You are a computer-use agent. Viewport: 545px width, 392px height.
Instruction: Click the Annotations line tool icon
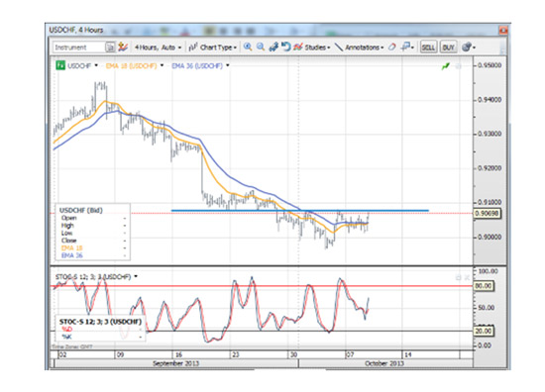tap(339, 48)
